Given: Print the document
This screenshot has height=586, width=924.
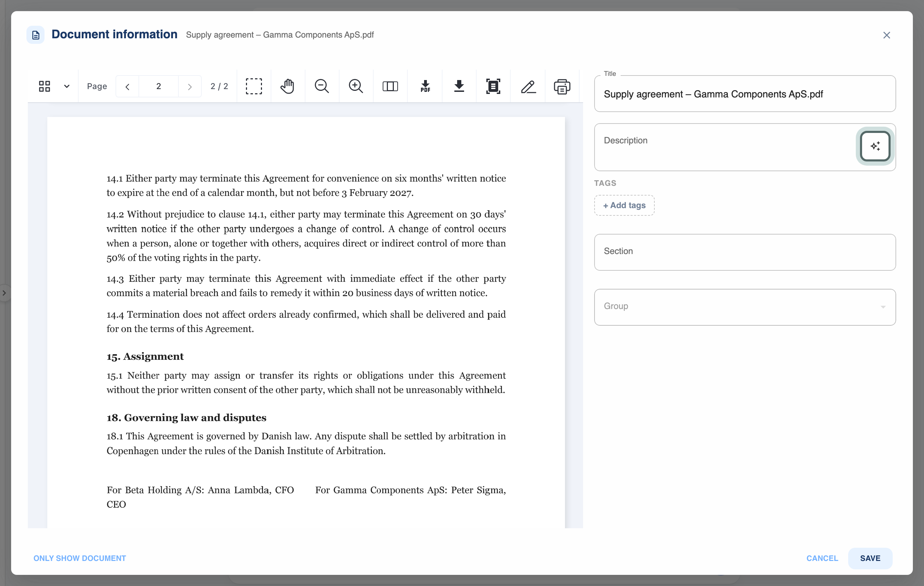Looking at the screenshot, I should (x=562, y=86).
